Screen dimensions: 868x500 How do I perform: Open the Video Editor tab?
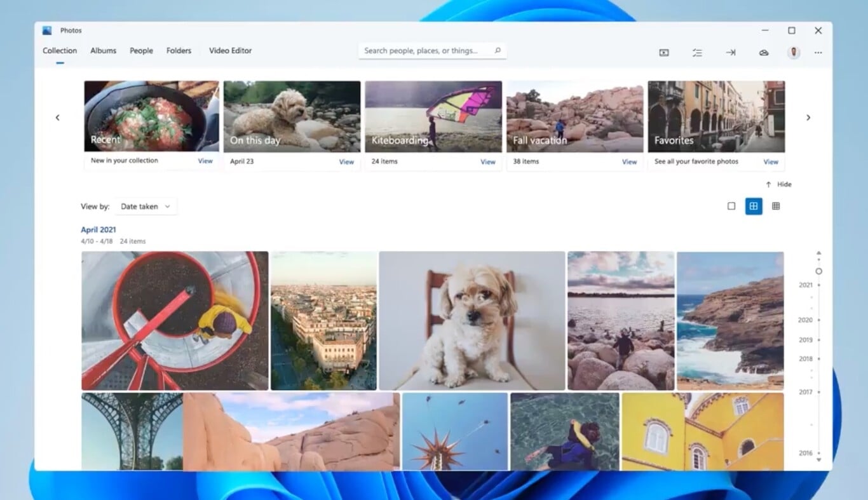coord(230,51)
